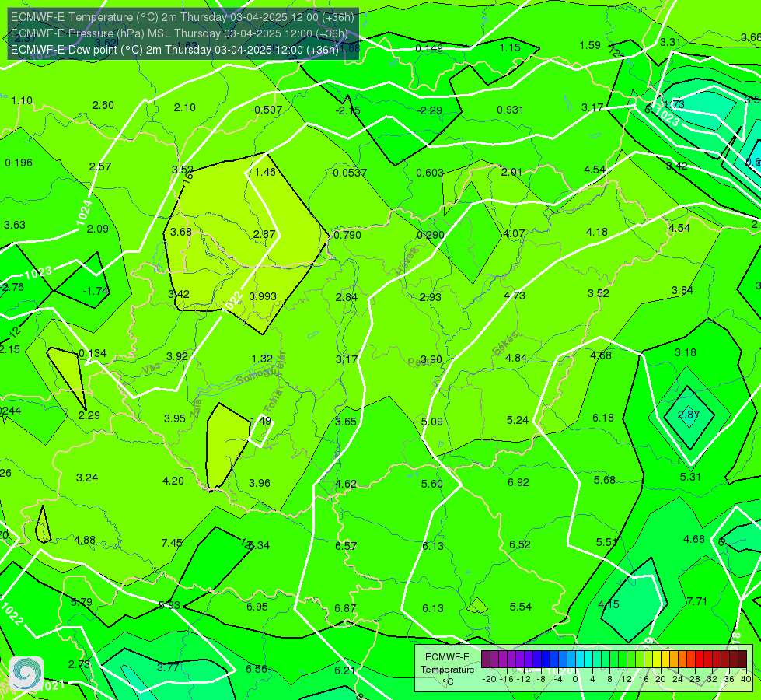Click the dark purple -20 legend swatch

[x=485, y=660]
